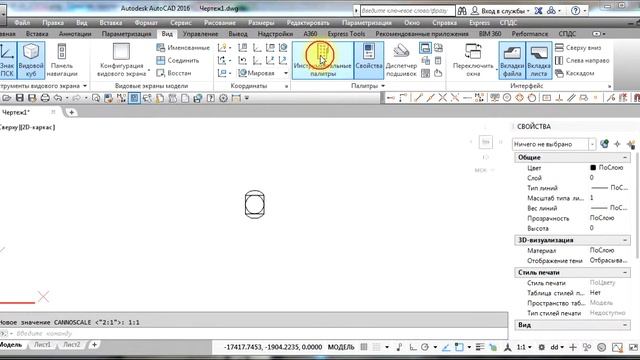The height and width of the screenshot is (360, 640).
Task: Click the coordinates readout in status bar
Action: click(x=273, y=347)
